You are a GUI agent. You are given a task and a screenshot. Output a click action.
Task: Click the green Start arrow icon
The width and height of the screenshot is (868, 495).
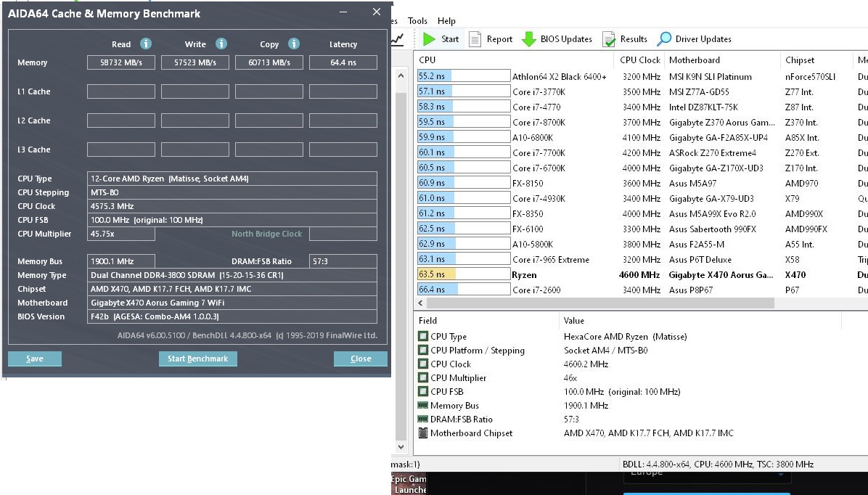point(429,38)
